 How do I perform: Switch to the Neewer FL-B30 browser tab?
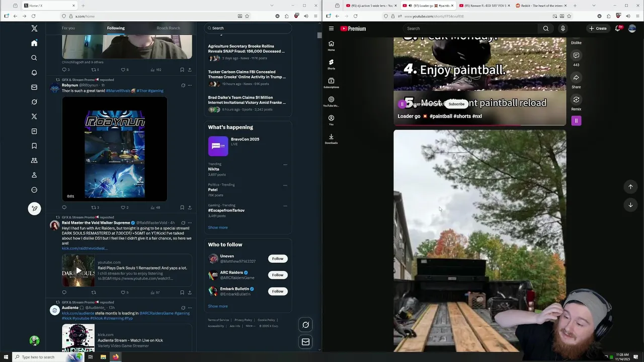[485, 6]
